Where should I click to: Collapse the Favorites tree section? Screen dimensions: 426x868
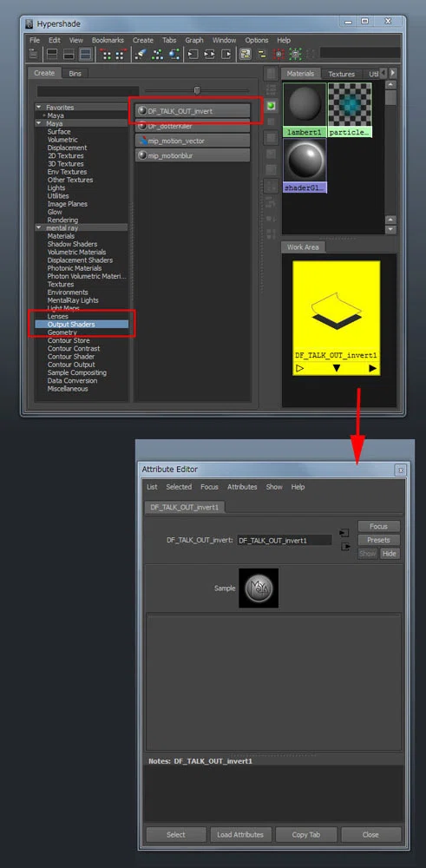(39, 108)
